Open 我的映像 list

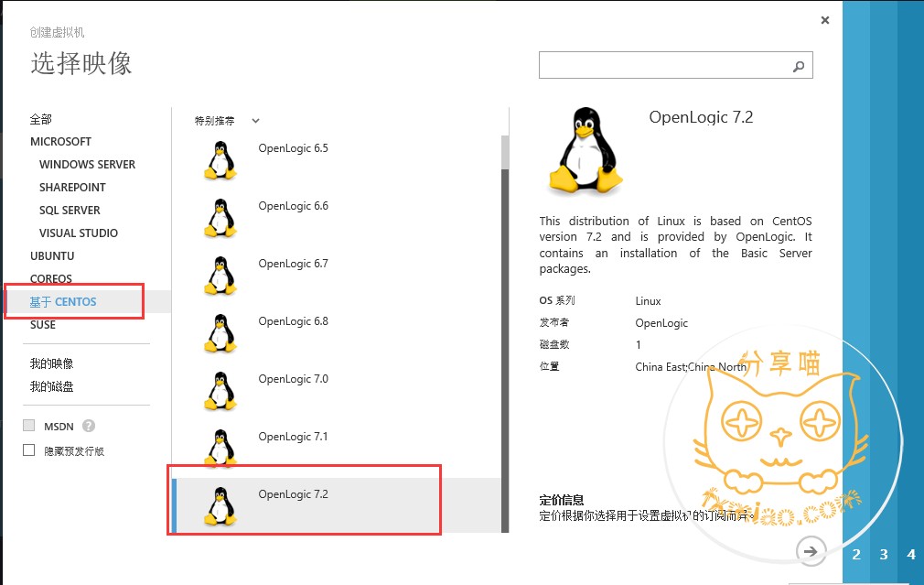point(52,363)
